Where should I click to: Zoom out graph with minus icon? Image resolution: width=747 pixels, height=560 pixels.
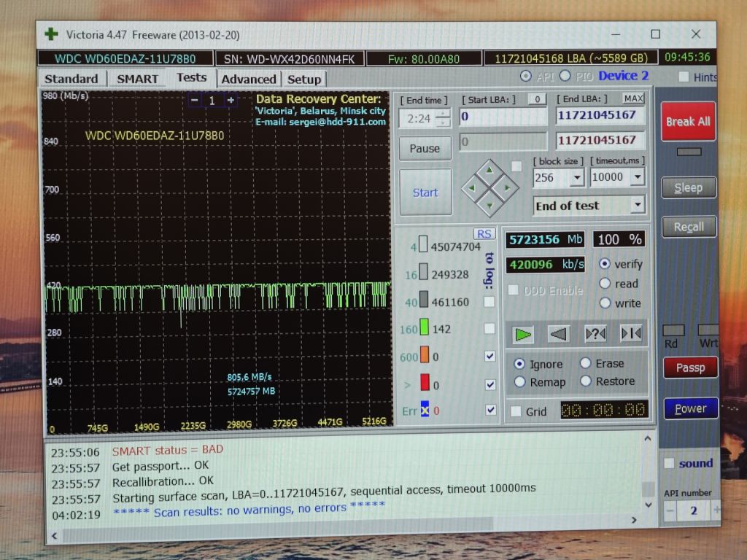pos(194,100)
